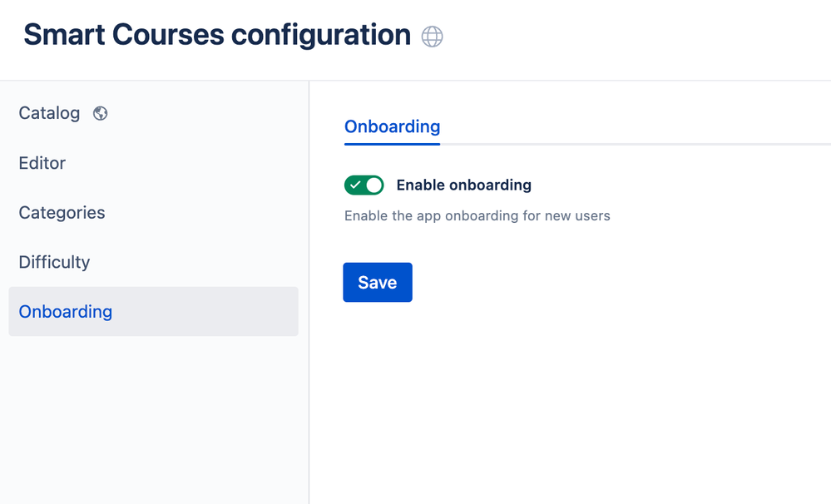This screenshot has width=831, height=504.
Task: Click the "Enable onboarding" label text
Action: click(463, 185)
